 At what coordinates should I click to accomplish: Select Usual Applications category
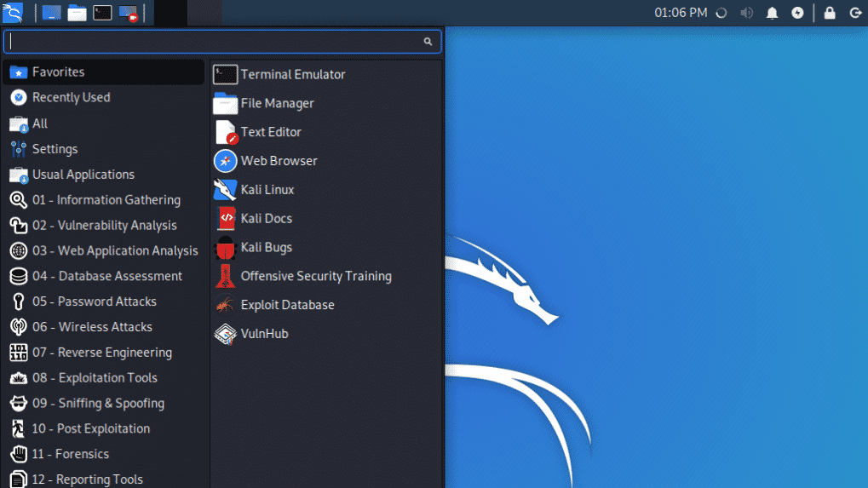[104, 175]
